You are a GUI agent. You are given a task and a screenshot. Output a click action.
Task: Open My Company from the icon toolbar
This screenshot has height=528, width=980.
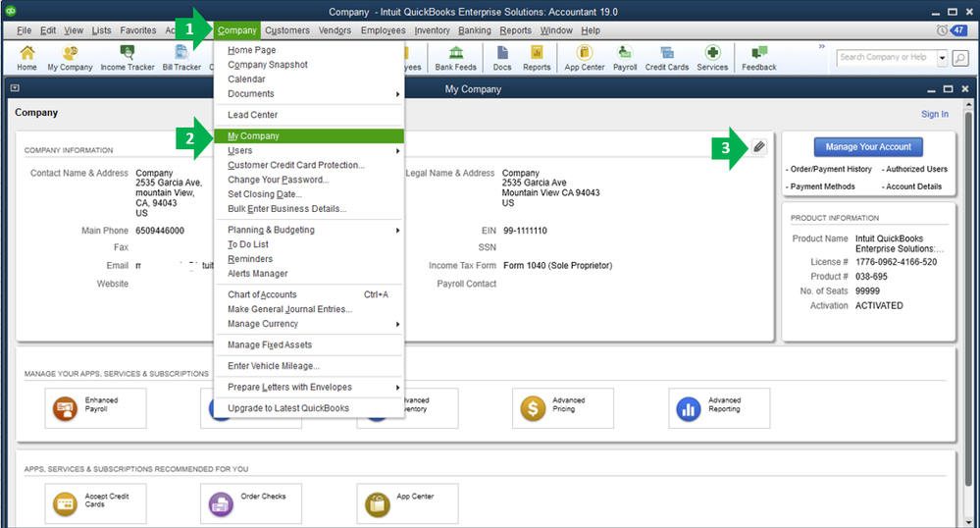click(x=70, y=58)
